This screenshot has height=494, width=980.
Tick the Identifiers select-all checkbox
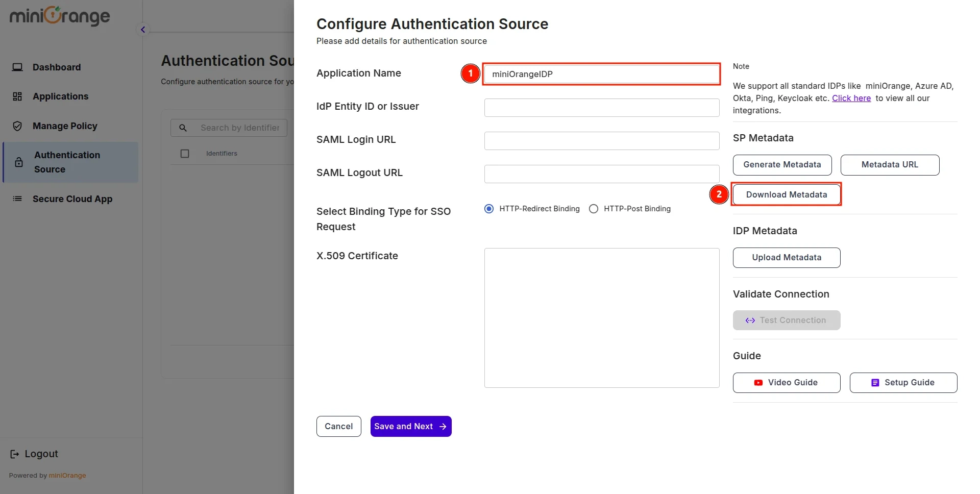pyautogui.click(x=185, y=153)
